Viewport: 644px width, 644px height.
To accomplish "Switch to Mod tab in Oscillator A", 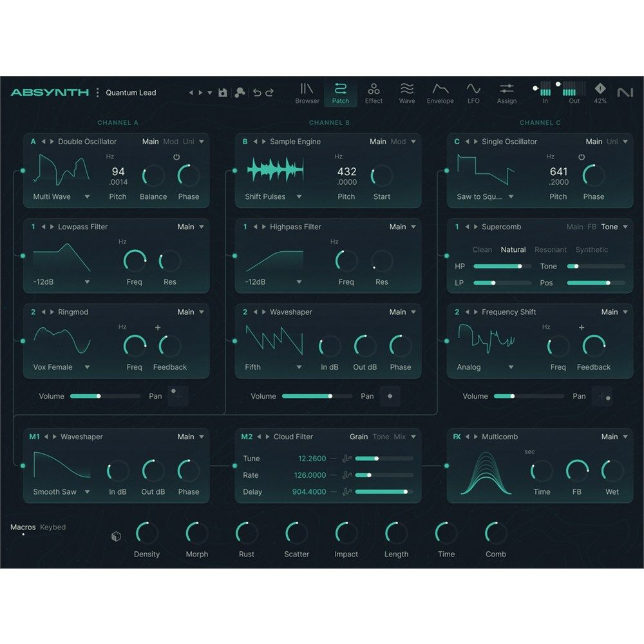I will 171,142.
